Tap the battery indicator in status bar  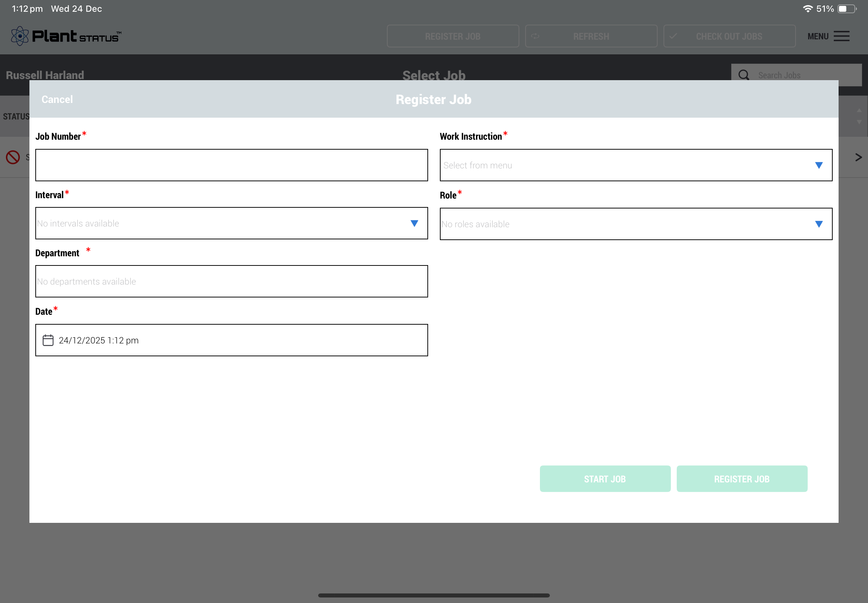pyautogui.click(x=846, y=9)
